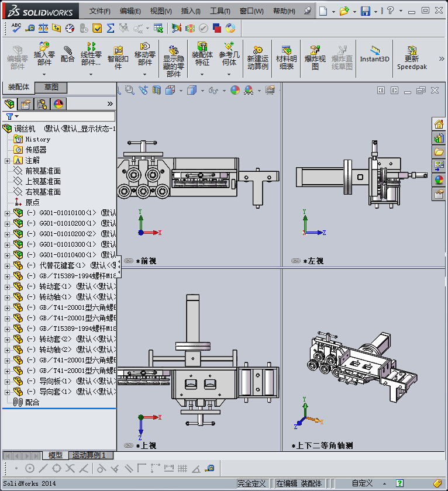Click Reference Geometry tool
The image size is (448, 491).
coord(229,54)
